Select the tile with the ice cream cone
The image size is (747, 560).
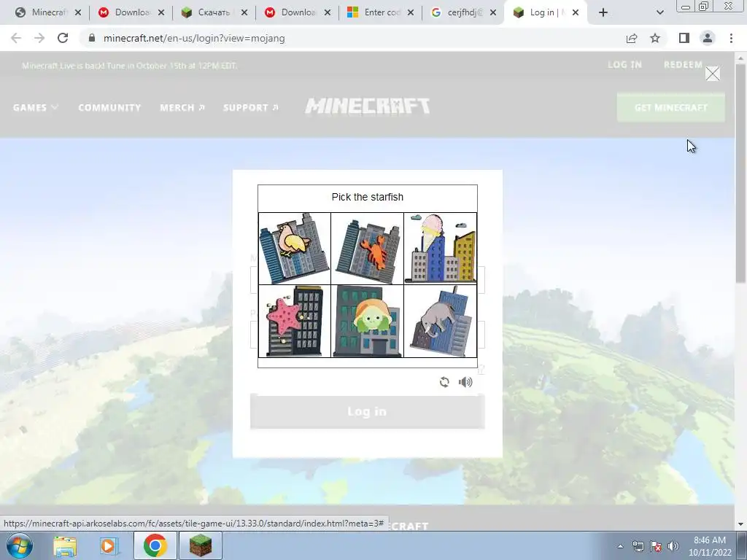tap(440, 249)
